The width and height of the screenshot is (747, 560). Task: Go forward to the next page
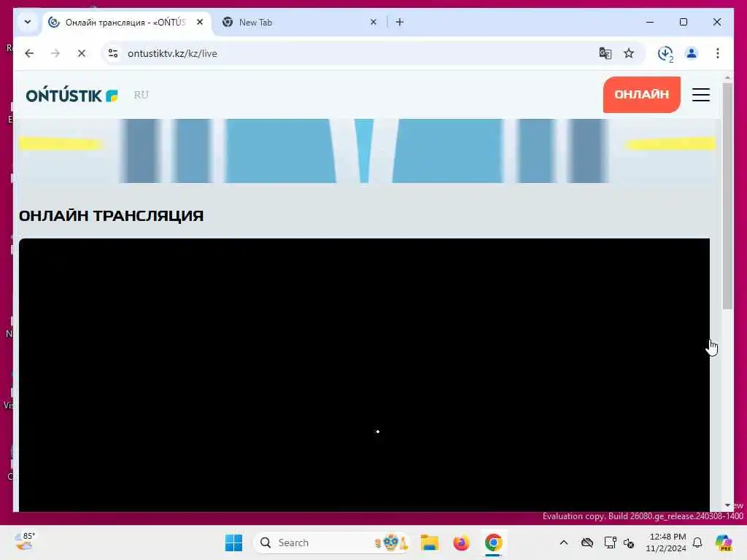(x=55, y=53)
